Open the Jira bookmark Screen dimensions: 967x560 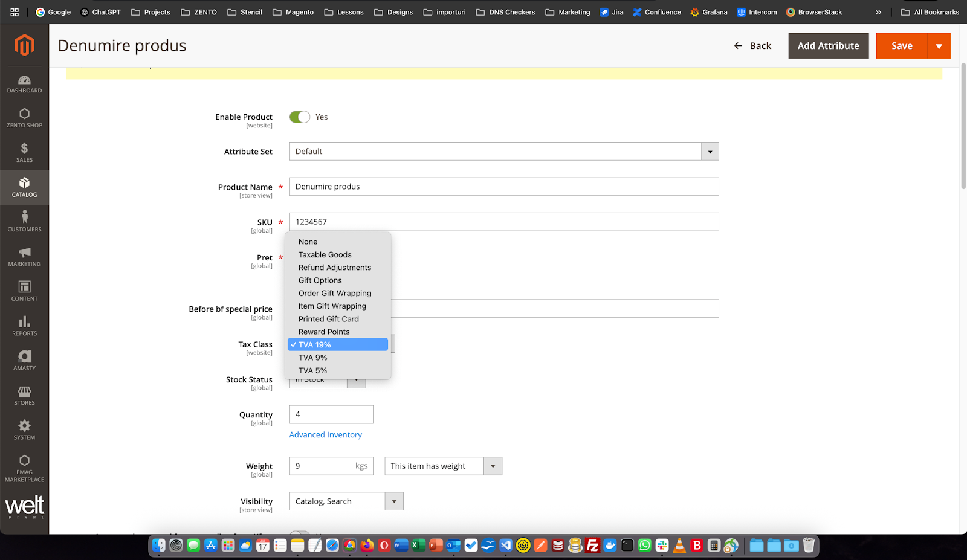tap(611, 12)
